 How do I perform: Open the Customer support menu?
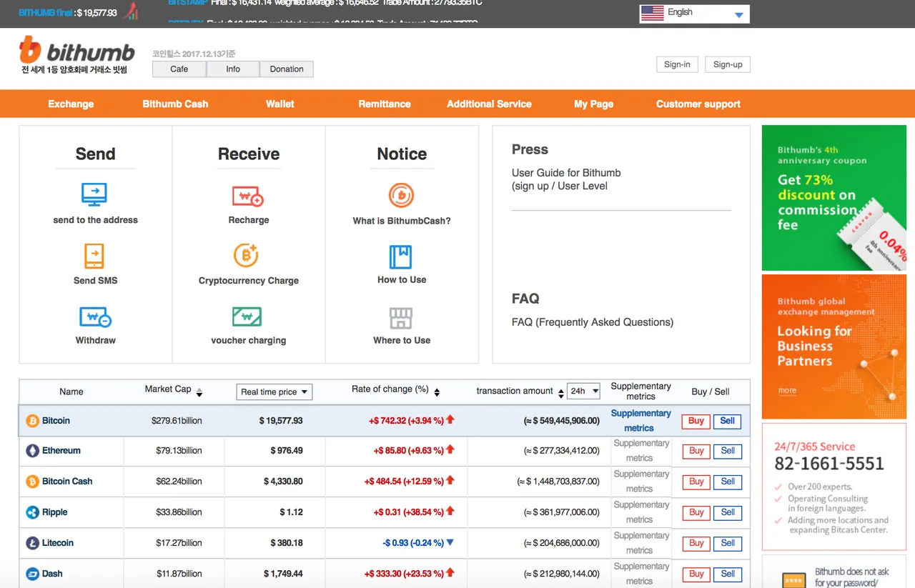coord(698,104)
